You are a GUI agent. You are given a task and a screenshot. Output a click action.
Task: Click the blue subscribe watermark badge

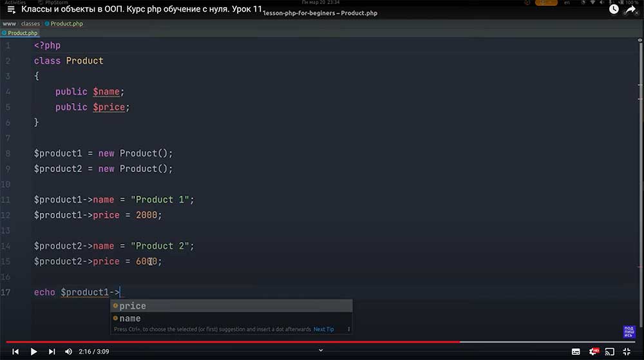coord(629,332)
